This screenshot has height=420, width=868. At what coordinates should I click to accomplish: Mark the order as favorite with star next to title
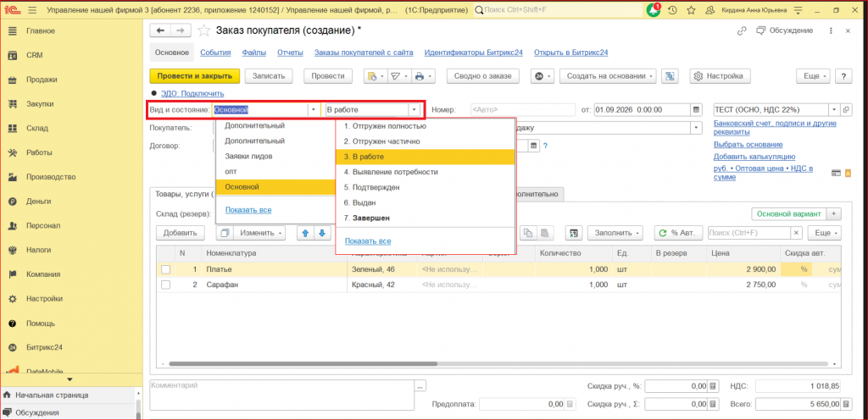click(204, 30)
